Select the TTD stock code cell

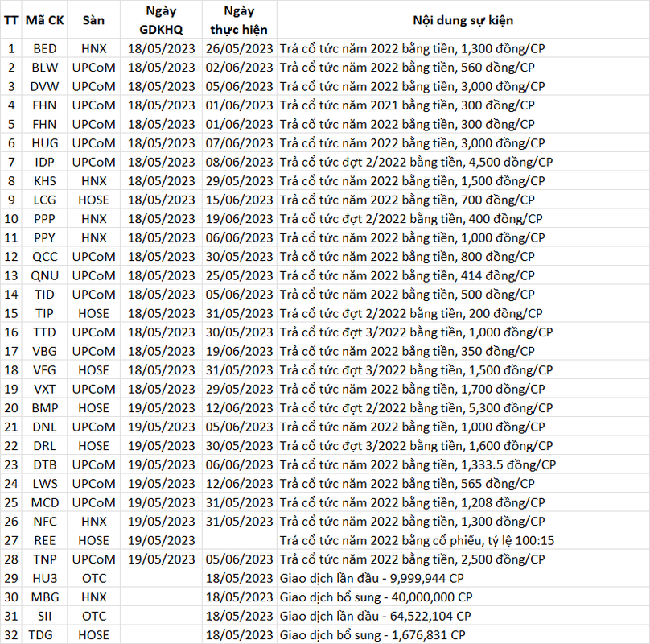pyautogui.click(x=44, y=332)
